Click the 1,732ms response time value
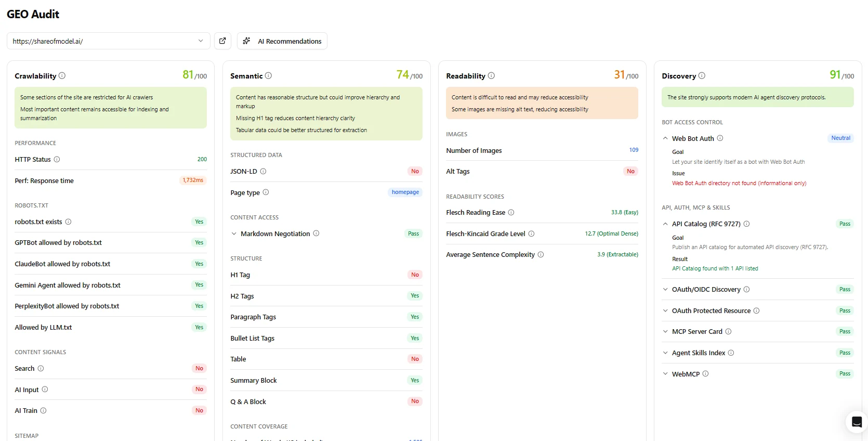 [x=193, y=180]
